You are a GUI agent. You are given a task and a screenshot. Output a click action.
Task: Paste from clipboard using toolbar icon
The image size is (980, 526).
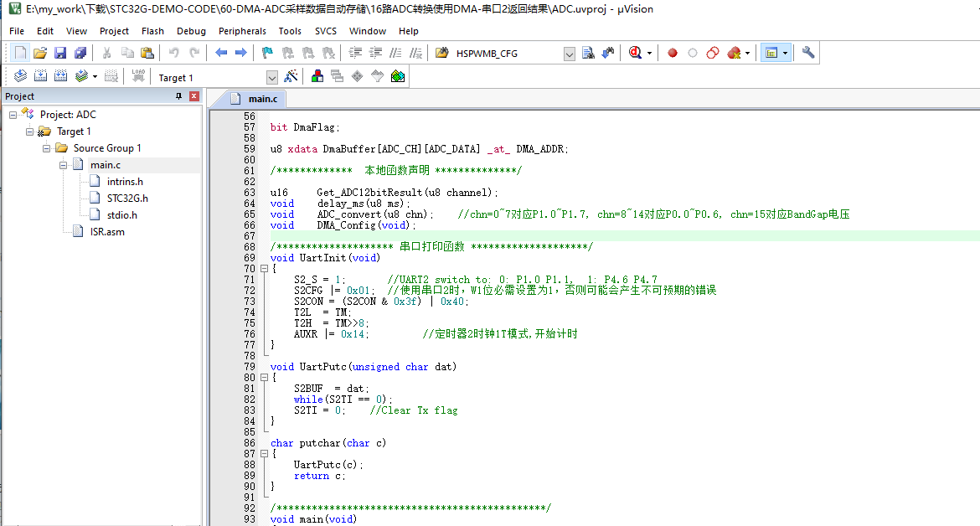tap(147, 53)
